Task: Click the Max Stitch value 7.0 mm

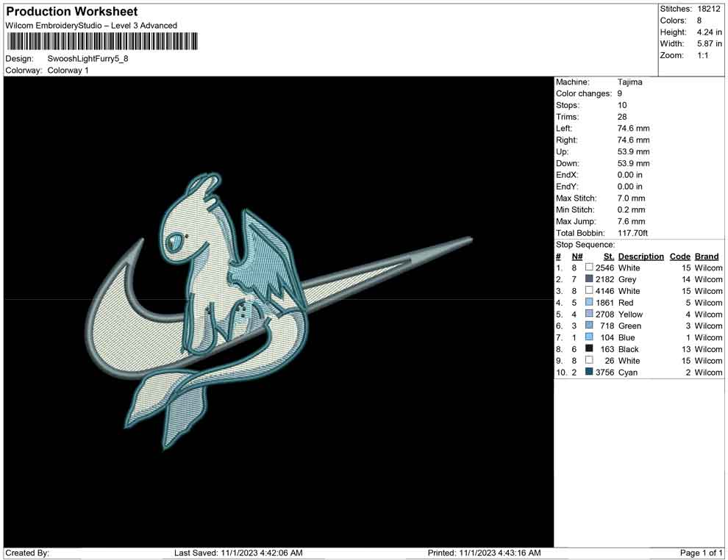Action: tap(632, 198)
